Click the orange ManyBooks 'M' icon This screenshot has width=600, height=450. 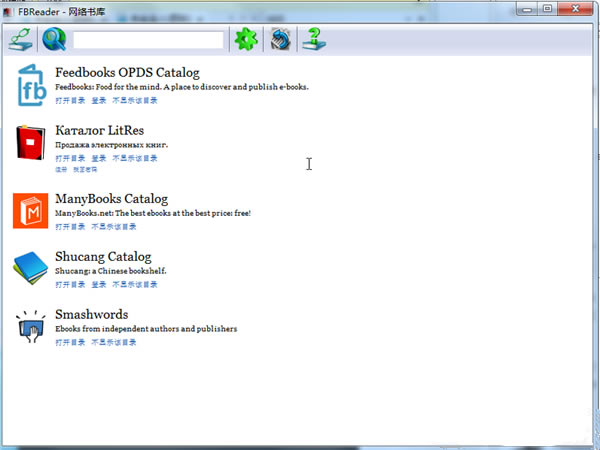(x=31, y=211)
